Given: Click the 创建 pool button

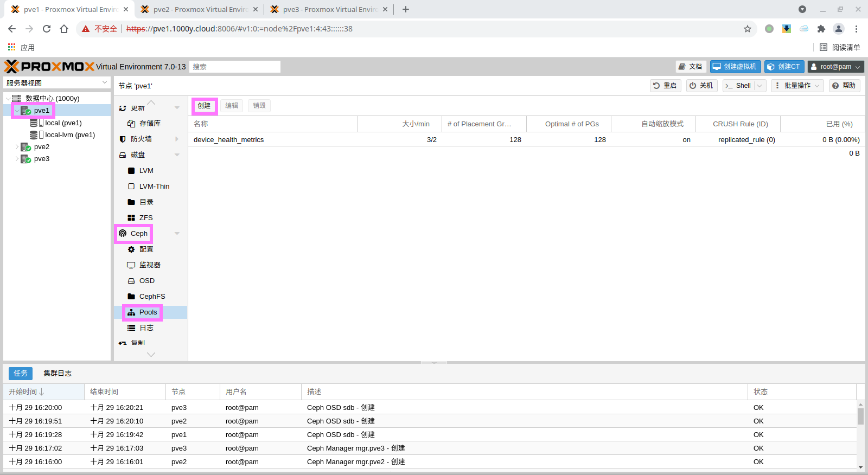Looking at the screenshot, I should 204,106.
